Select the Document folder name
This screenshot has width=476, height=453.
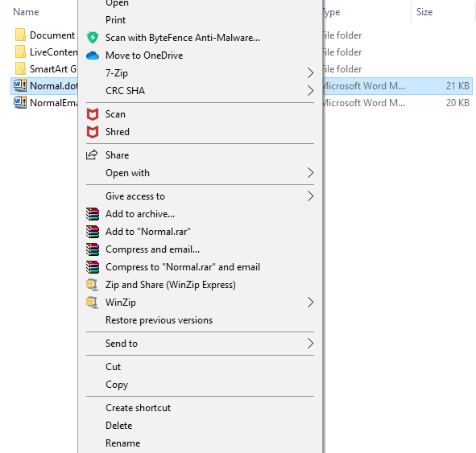[52, 35]
